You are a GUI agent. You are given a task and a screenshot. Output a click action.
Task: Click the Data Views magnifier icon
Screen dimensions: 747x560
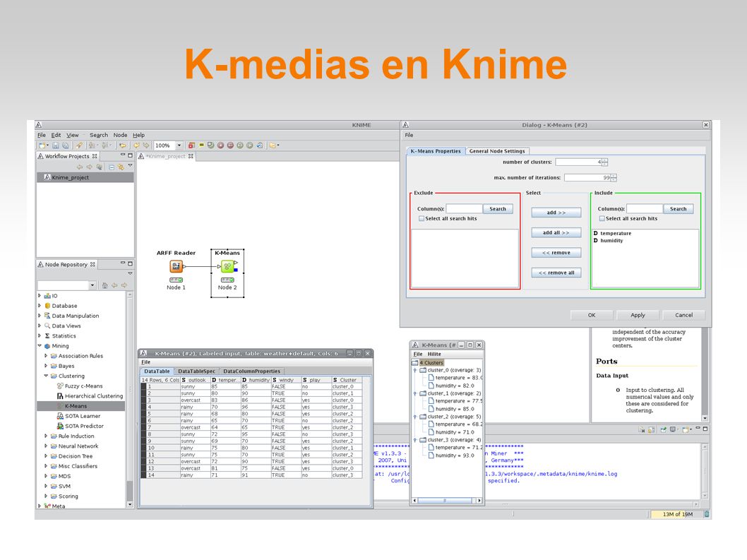tap(47, 326)
